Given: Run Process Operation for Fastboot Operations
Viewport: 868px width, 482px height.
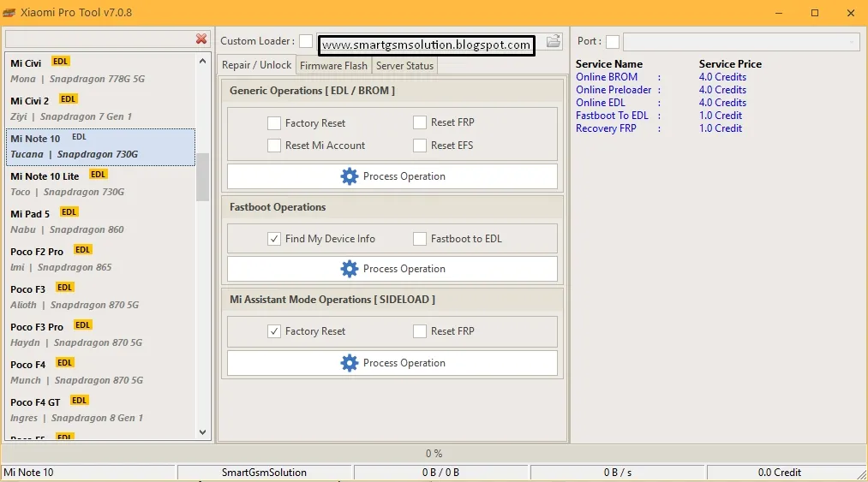Looking at the screenshot, I should coord(392,268).
